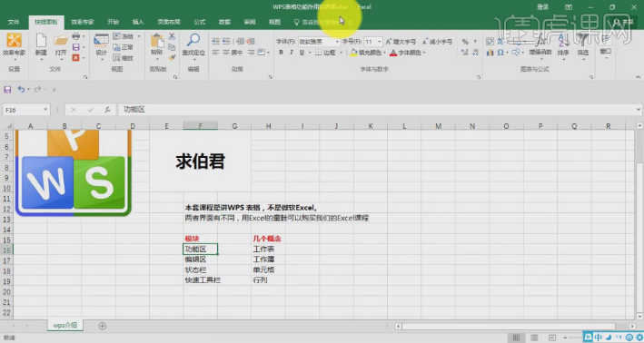
Task: Click the fill color bucket swatch
Action: pos(353,53)
